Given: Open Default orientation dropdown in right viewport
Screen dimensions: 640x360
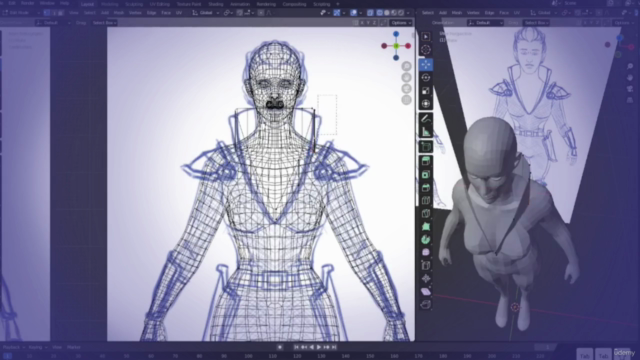Looking at the screenshot, I should (x=485, y=23).
